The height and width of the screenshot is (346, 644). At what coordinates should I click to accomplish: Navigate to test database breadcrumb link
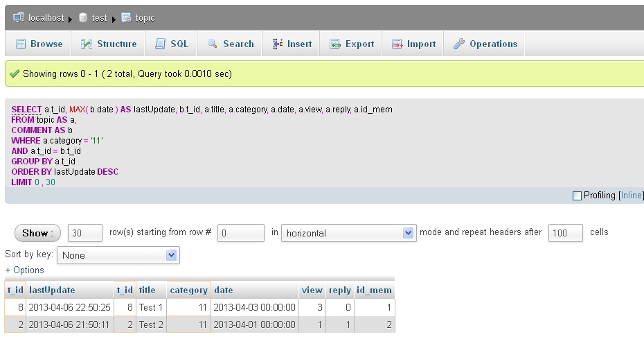99,18
